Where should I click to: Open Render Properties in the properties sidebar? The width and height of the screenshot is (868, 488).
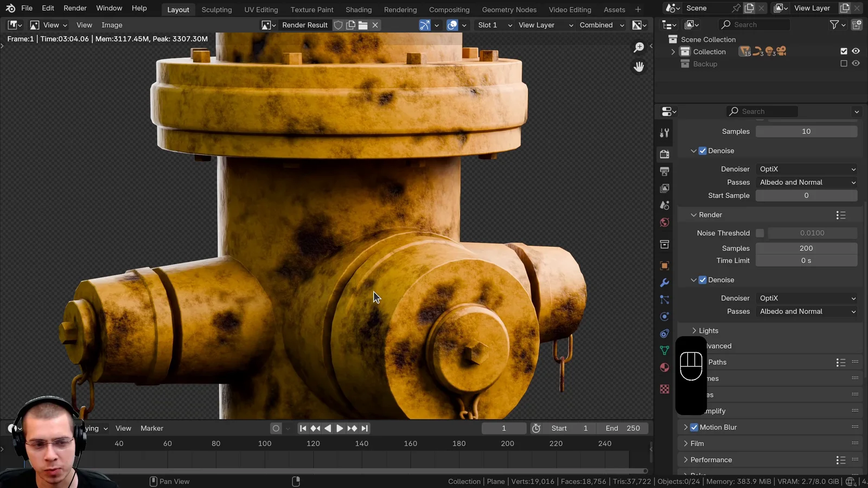pyautogui.click(x=664, y=154)
